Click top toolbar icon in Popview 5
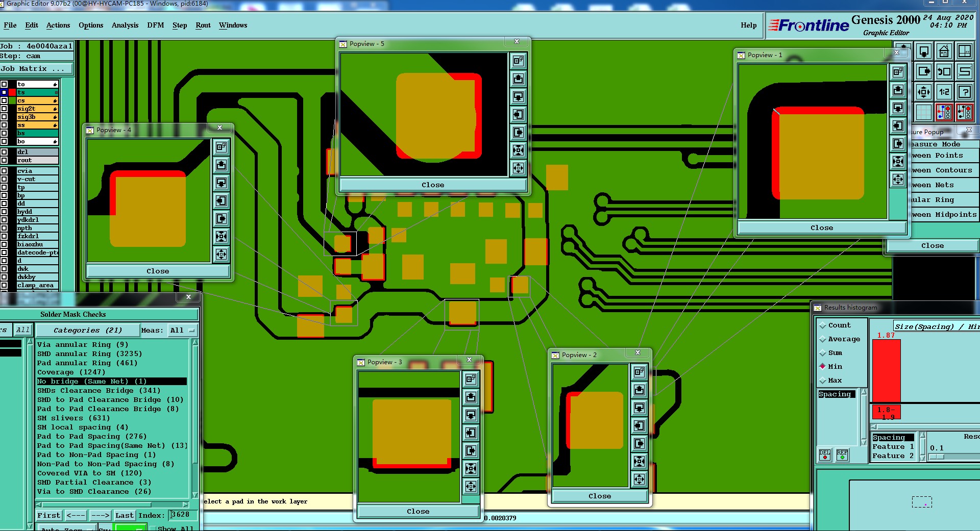This screenshot has height=531, width=980. [518, 61]
